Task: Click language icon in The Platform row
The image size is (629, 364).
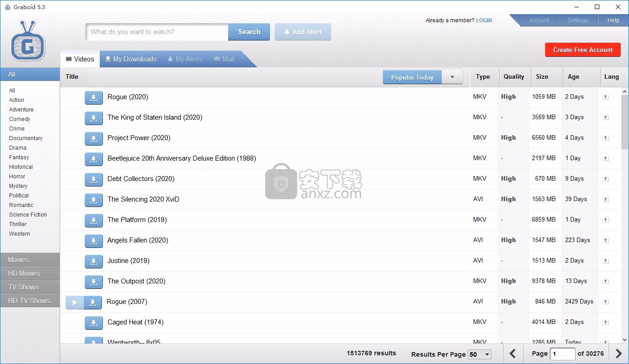Action: click(x=605, y=220)
